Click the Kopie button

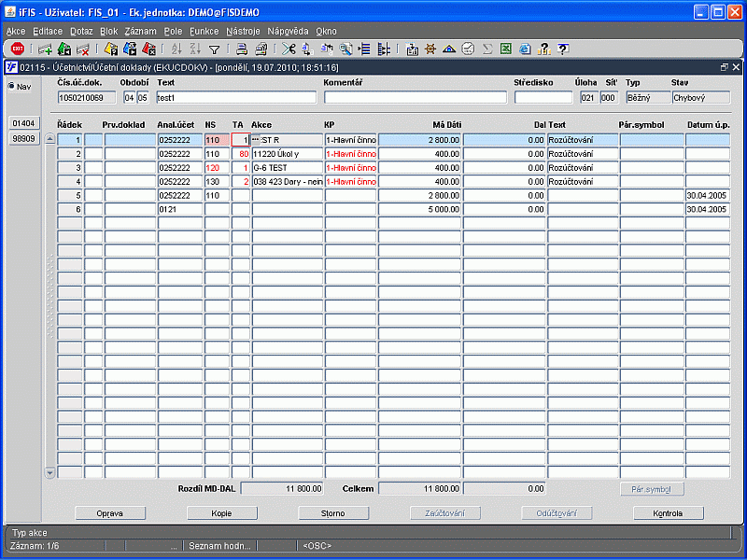tap(221, 513)
